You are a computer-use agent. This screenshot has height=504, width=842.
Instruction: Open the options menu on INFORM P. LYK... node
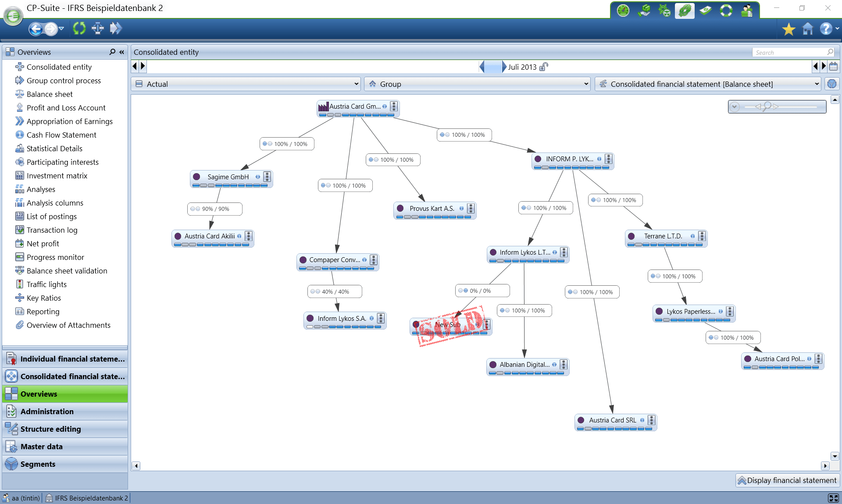click(x=609, y=159)
